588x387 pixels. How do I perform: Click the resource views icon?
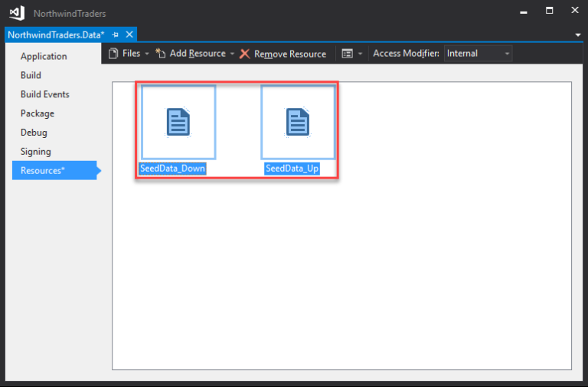click(x=347, y=54)
